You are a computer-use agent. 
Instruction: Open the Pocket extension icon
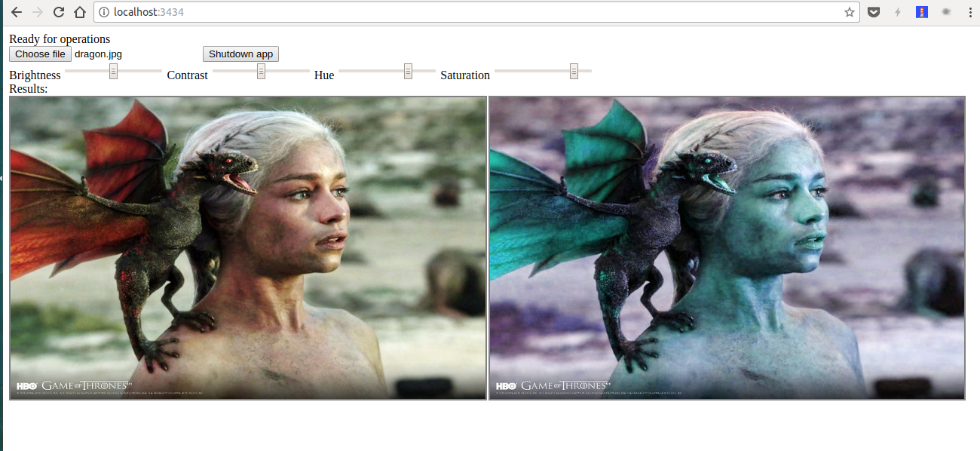874,12
